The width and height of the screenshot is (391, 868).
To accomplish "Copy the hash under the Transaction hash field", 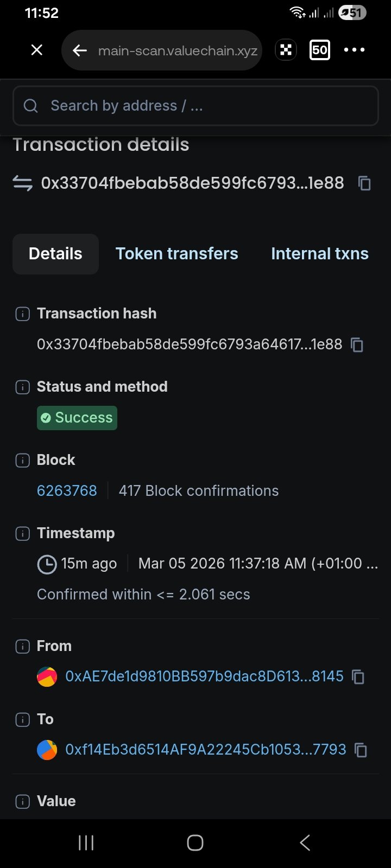I will tap(357, 344).
